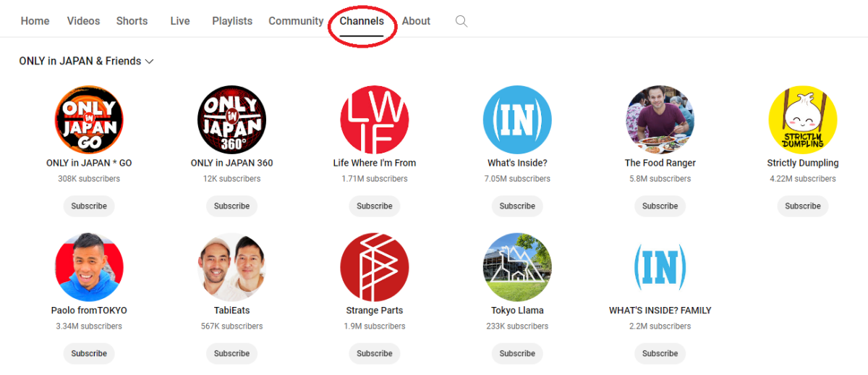Click the 5.8M subscribers text
868x375 pixels.
(660, 179)
